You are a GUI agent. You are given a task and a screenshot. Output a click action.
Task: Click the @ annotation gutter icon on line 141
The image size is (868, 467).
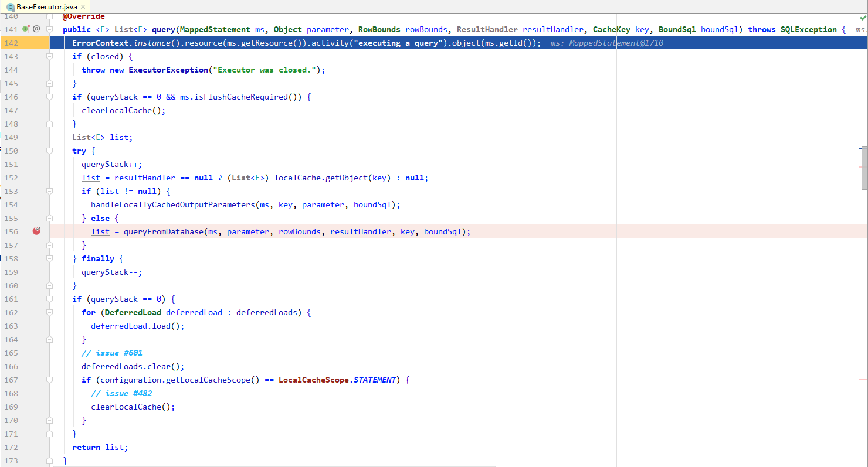point(36,29)
